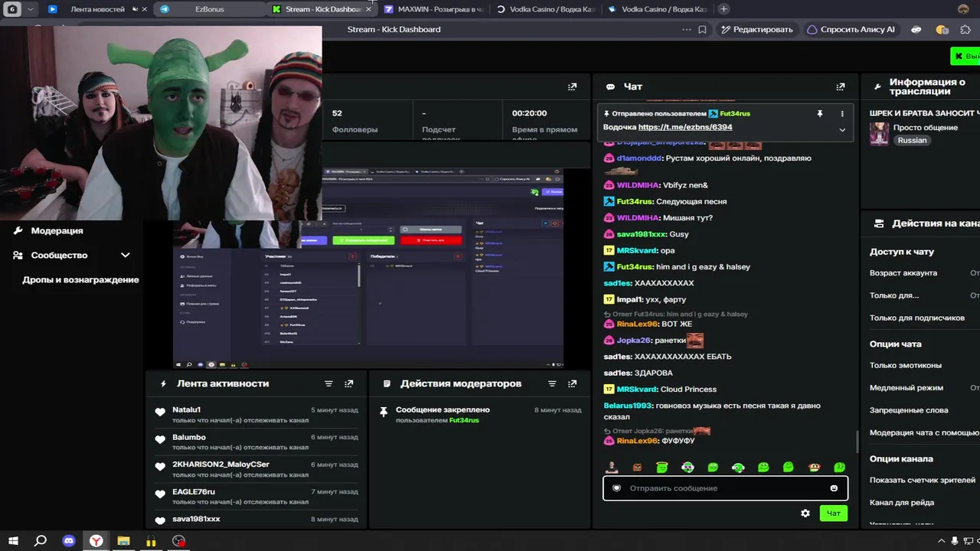Open a new browser tab
Image resolution: width=980 pixels, height=551 pixels.
[724, 9]
